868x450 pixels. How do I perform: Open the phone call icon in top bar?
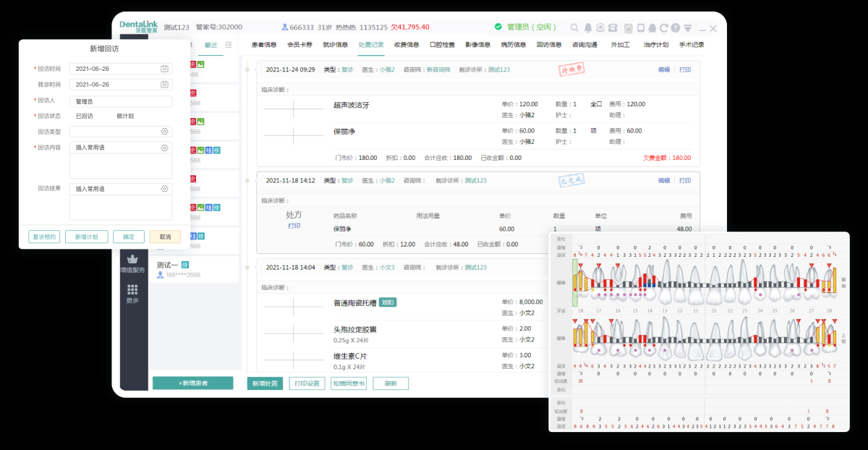pos(613,28)
